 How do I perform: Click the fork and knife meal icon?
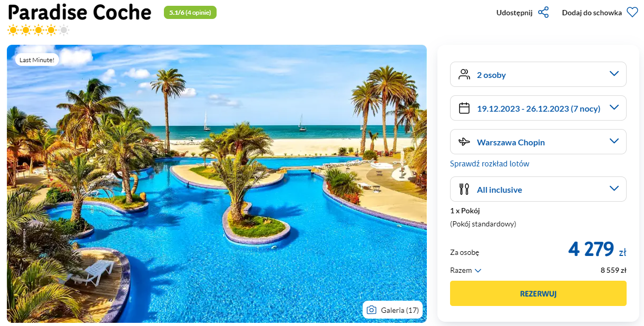[464, 189]
